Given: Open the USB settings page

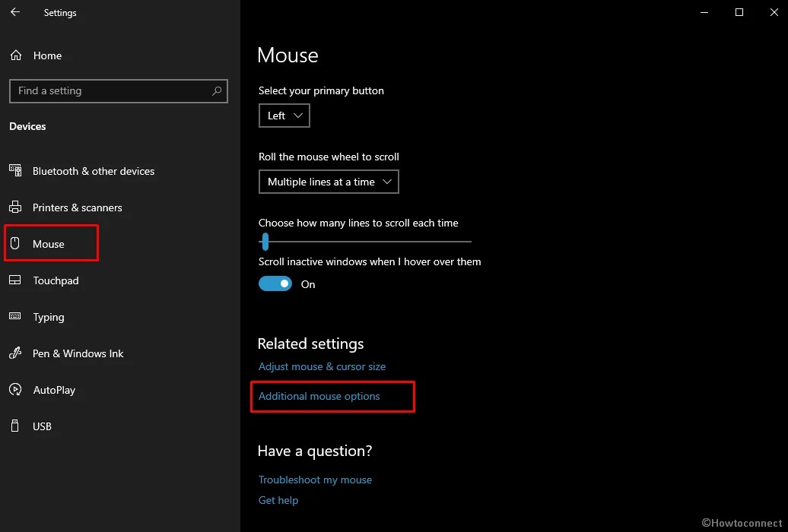Looking at the screenshot, I should (43, 426).
